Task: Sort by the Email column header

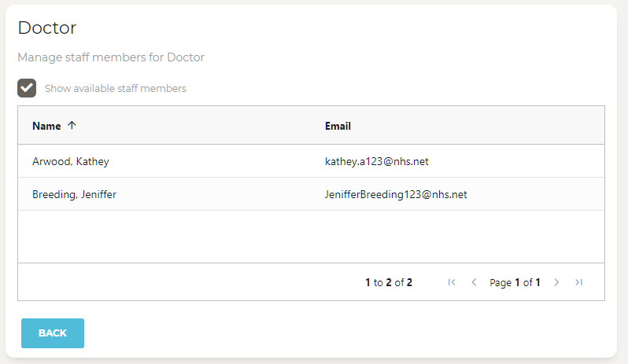Action: coord(338,126)
